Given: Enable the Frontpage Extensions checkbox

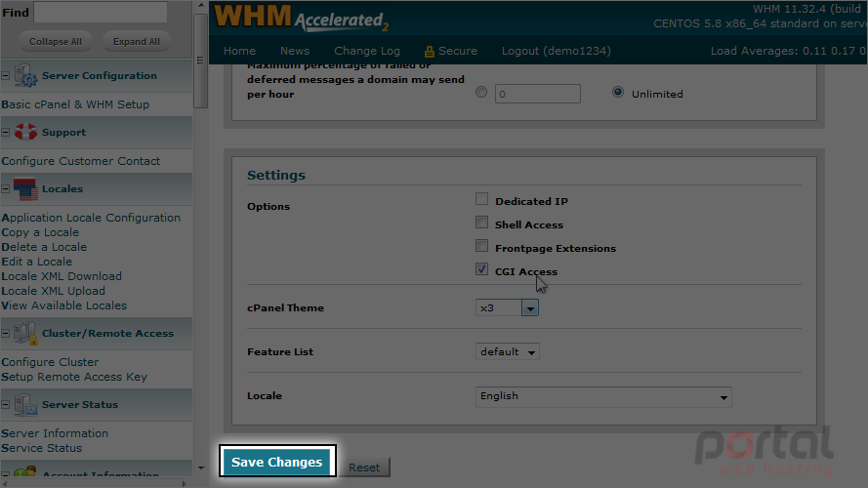Looking at the screenshot, I should (481, 246).
